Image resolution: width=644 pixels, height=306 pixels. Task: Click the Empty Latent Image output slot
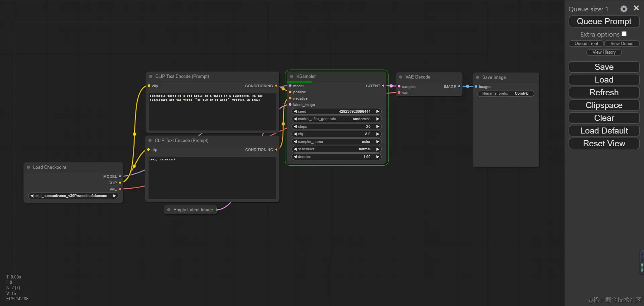(x=217, y=210)
